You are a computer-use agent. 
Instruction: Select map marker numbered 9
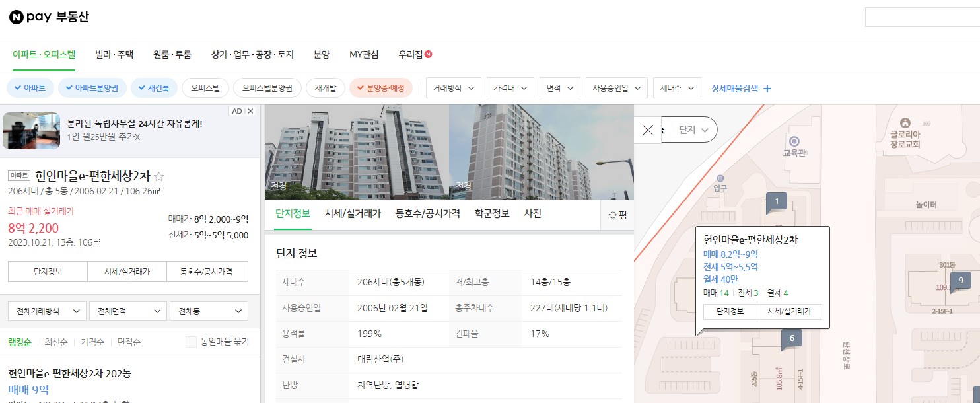[960, 281]
